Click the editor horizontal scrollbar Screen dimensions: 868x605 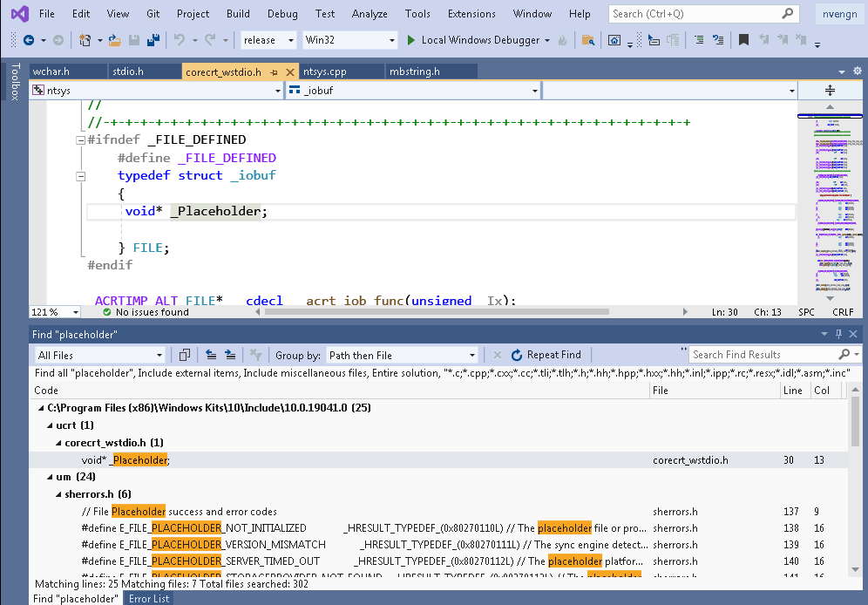tap(437, 311)
